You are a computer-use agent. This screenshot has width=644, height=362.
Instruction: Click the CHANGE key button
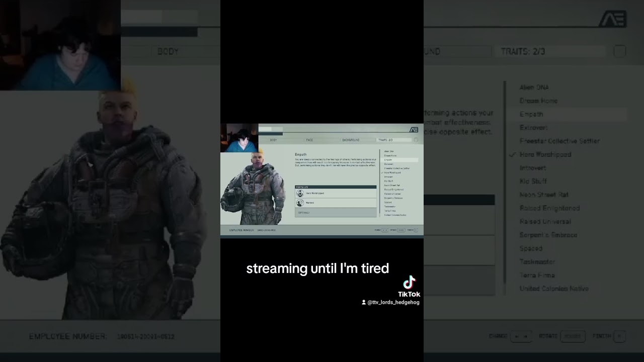point(385,230)
